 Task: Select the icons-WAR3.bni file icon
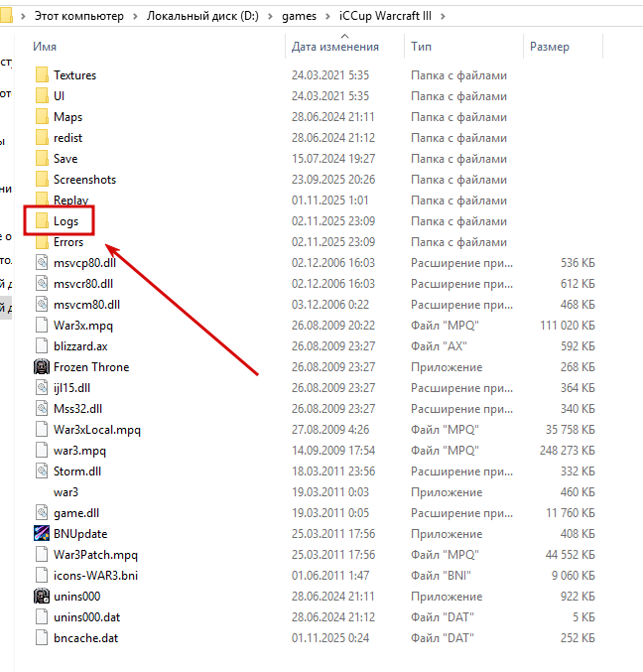42,576
